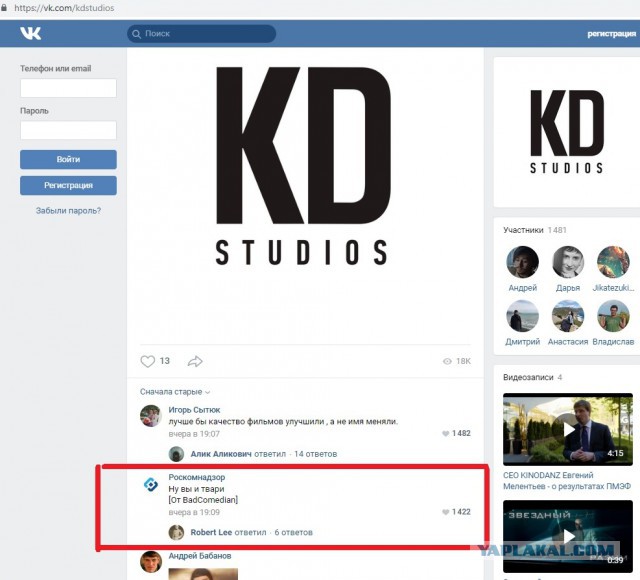The width and height of the screenshot is (640, 580).
Task: Open Участники members list heading
Action: [x=523, y=230]
